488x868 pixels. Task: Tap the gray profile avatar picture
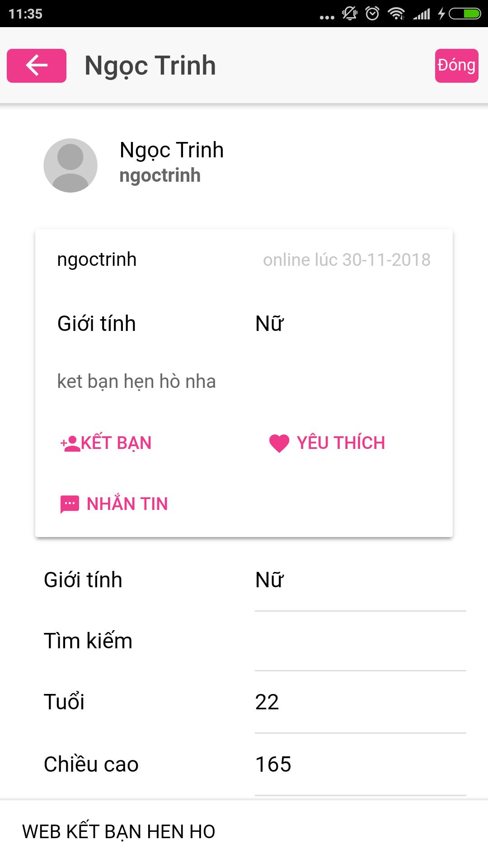(70, 165)
